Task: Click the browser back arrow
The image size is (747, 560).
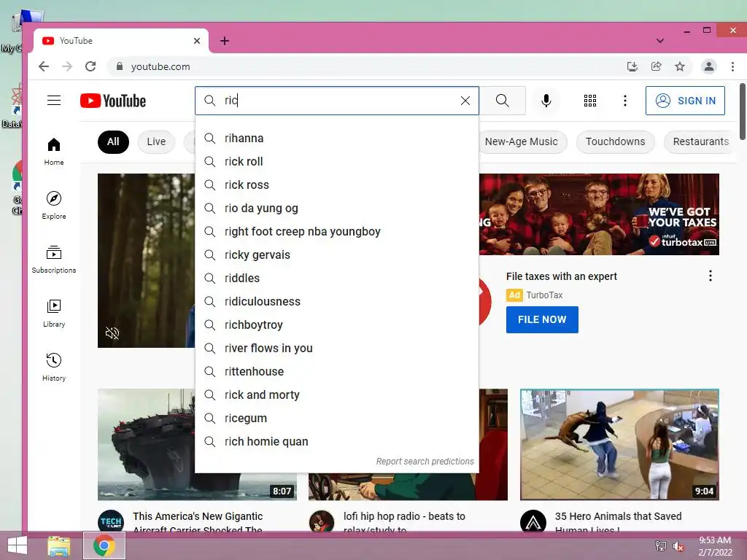Action: 44,66
